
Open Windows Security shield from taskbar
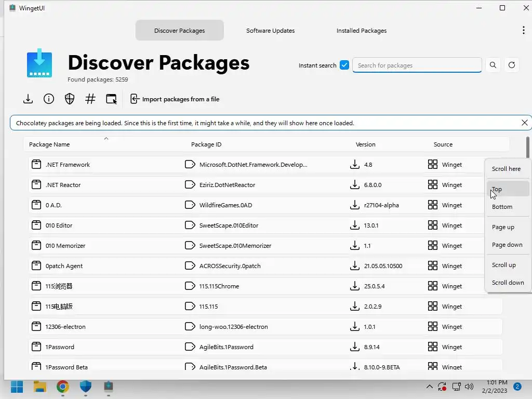86,387
